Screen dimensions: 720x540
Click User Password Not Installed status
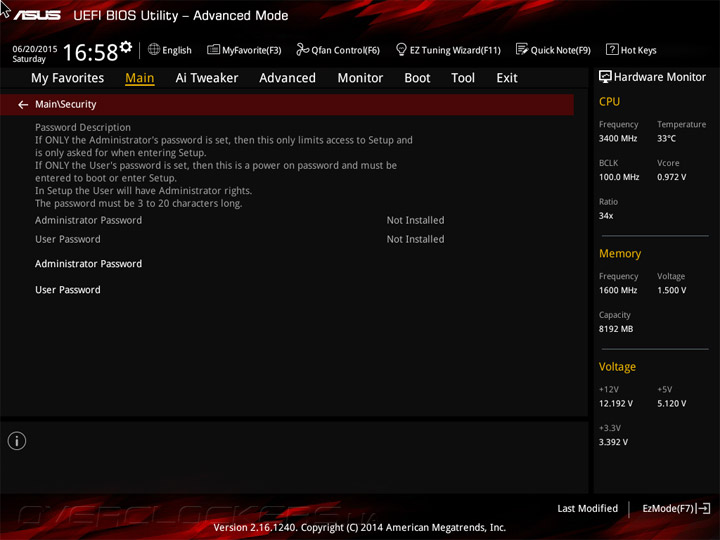click(415, 239)
